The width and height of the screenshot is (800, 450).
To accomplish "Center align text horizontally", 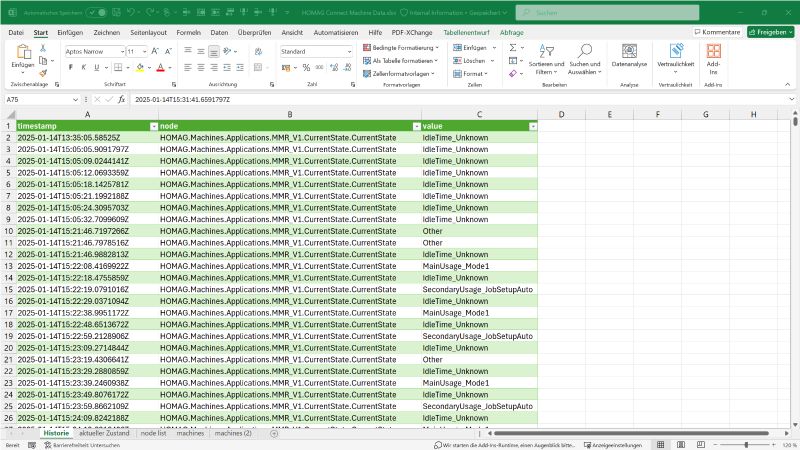I will tap(201, 67).
